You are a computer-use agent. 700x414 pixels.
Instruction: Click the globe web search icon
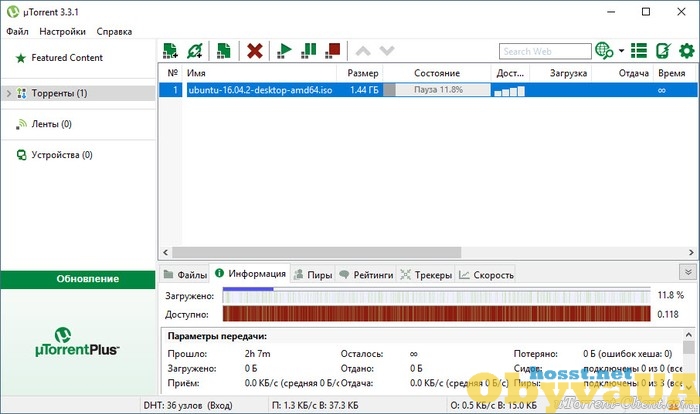click(604, 50)
